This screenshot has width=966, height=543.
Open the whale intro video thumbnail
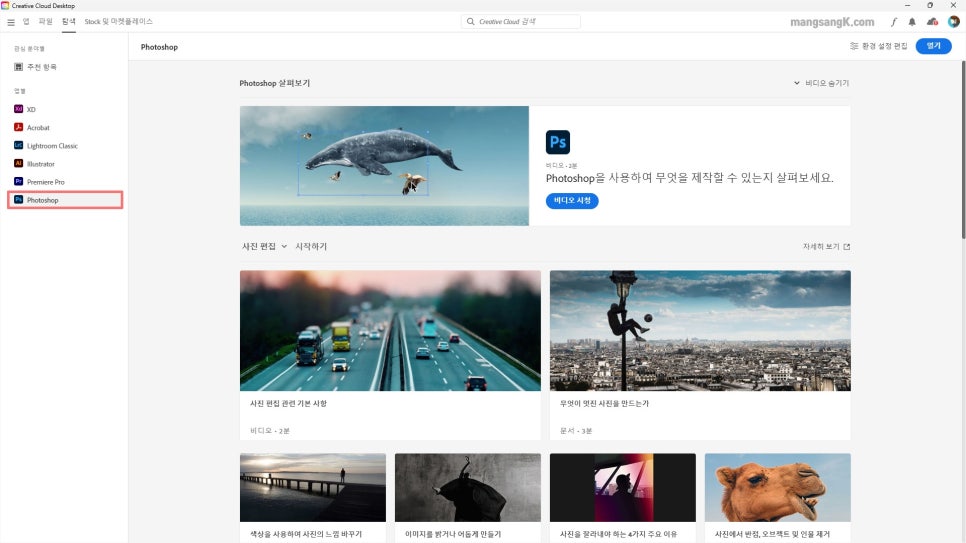pos(384,166)
